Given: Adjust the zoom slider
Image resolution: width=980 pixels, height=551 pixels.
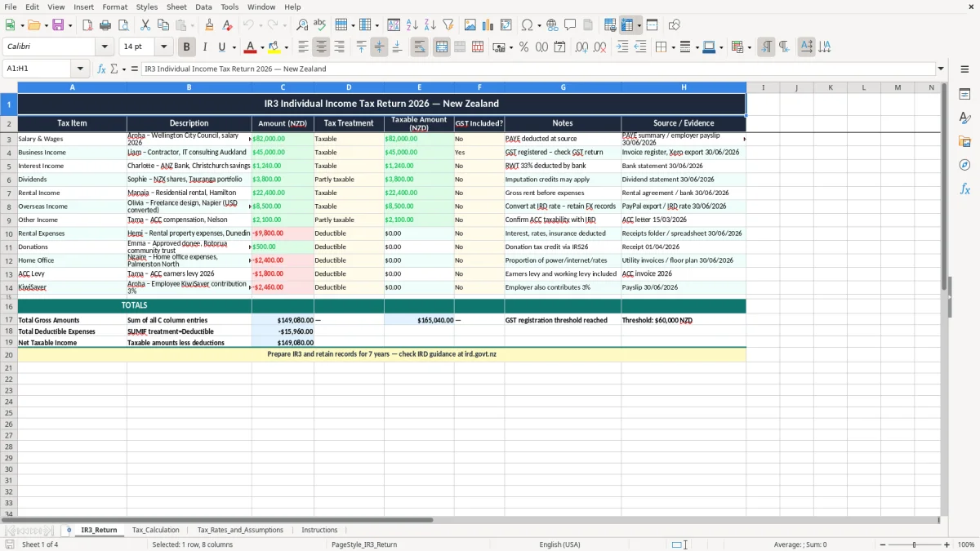Looking at the screenshot, I should click(x=915, y=544).
